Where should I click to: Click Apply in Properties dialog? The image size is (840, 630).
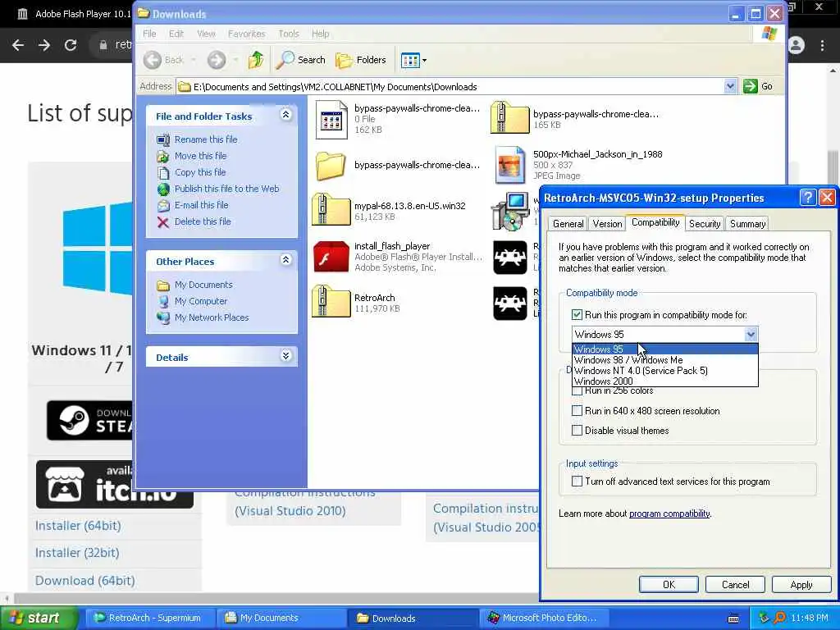coord(801,584)
